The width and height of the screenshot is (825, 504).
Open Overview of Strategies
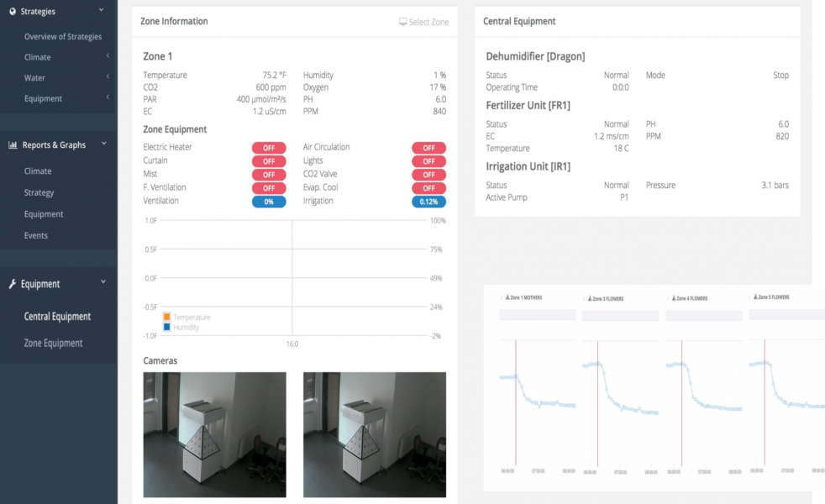[63, 37]
